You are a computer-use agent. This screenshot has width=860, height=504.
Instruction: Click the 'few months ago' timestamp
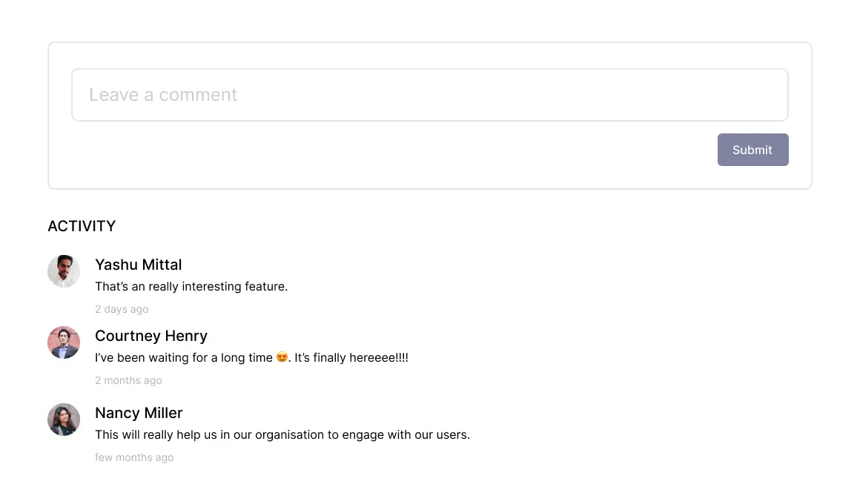(134, 457)
